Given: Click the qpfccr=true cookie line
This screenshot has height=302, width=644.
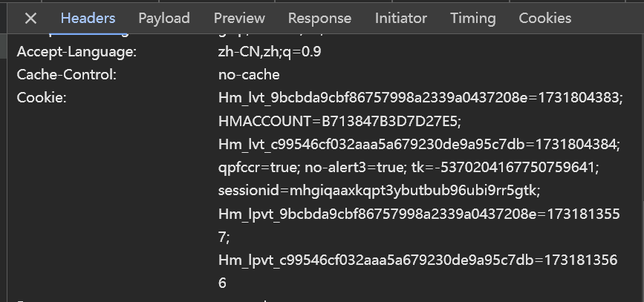Looking at the screenshot, I should click(x=409, y=168).
